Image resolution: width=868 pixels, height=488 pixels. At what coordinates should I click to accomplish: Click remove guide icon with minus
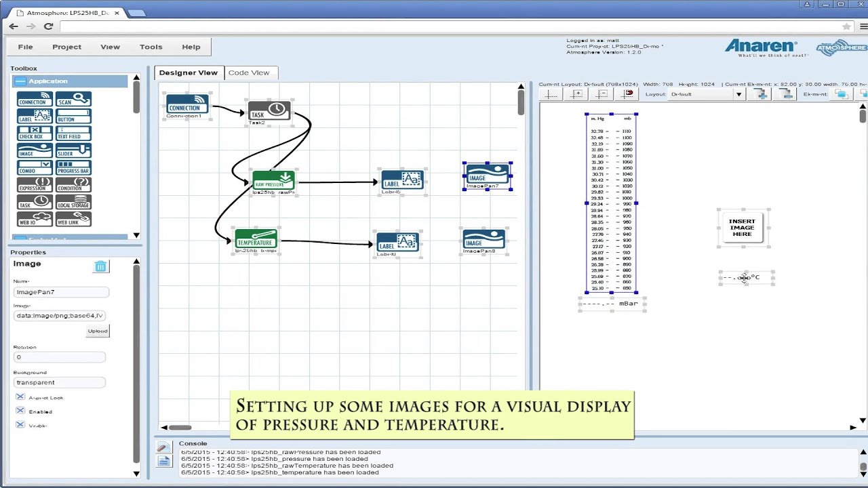602,94
